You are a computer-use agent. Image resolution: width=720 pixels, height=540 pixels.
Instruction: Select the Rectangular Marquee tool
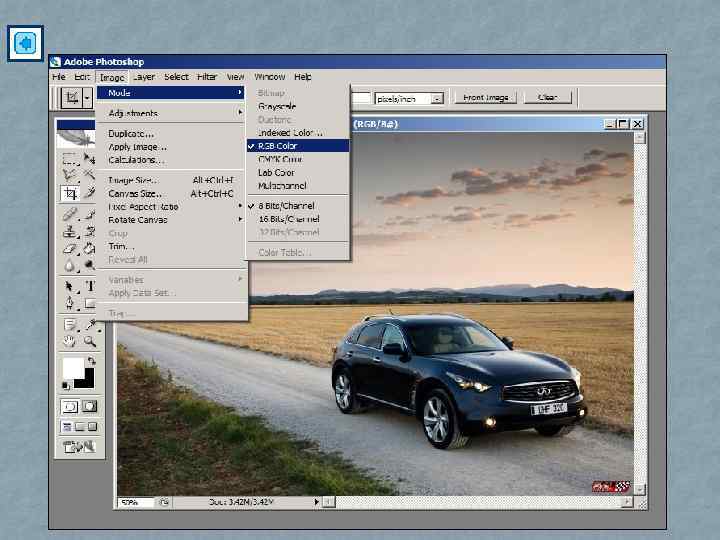click(x=69, y=158)
